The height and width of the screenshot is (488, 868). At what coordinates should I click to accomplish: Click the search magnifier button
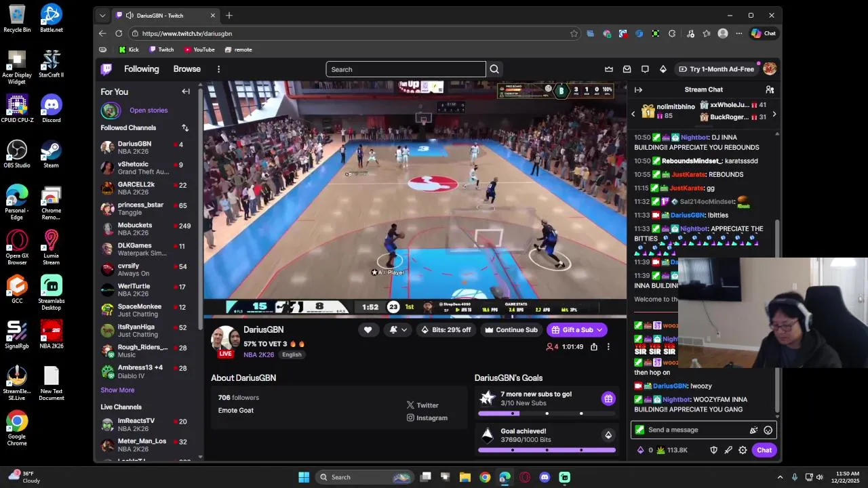pos(494,69)
